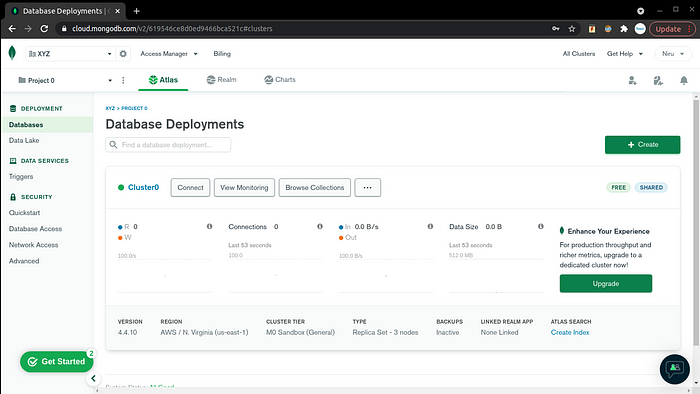Click PROJECT 0 in the breadcrumb
The width and height of the screenshot is (700, 394).
click(x=134, y=108)
